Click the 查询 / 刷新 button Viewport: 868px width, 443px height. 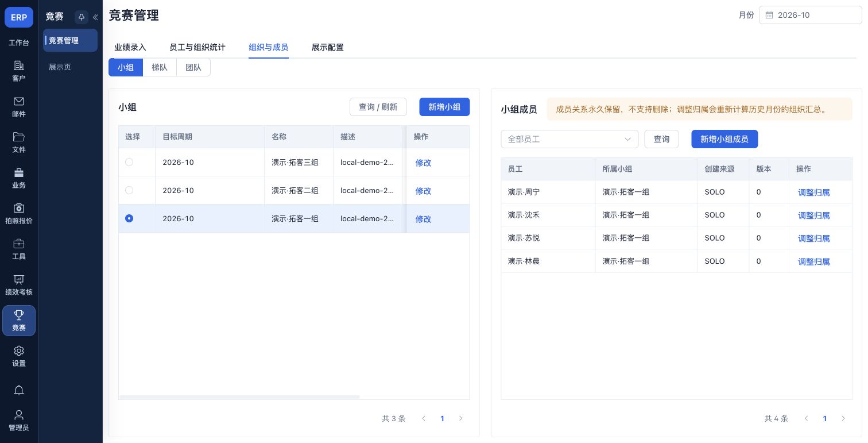(378, 107)
